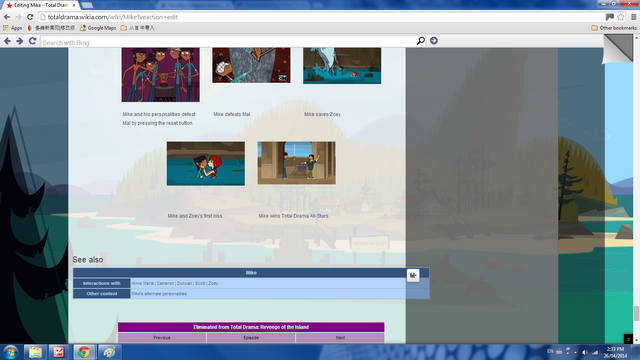Open the Google Maps bookmark

point(98,28)
